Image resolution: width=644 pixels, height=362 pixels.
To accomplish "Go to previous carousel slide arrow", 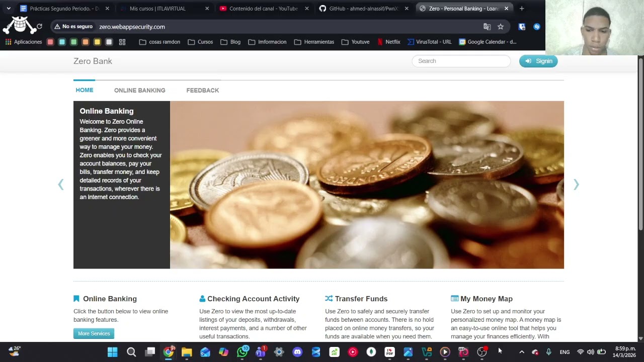I will point(61,185).
